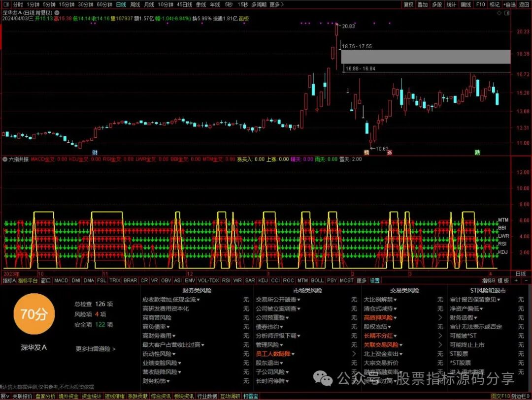The height and width of the screenshot is (400, 532).
Task: Open indicator 设置
Action: click(x=374, y=280)
